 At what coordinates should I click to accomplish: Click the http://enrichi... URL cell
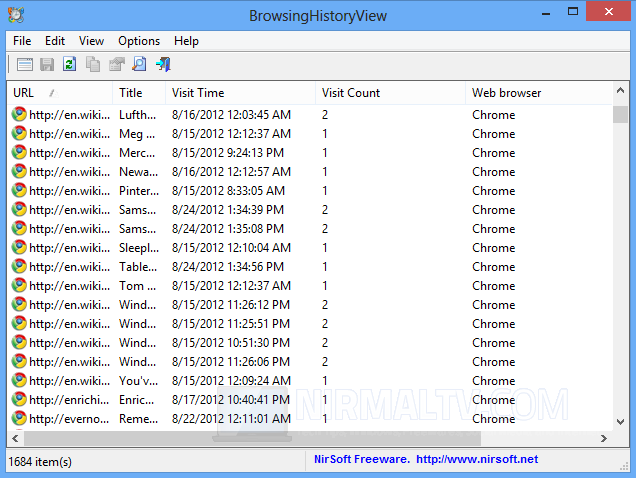tap(69, 400)
